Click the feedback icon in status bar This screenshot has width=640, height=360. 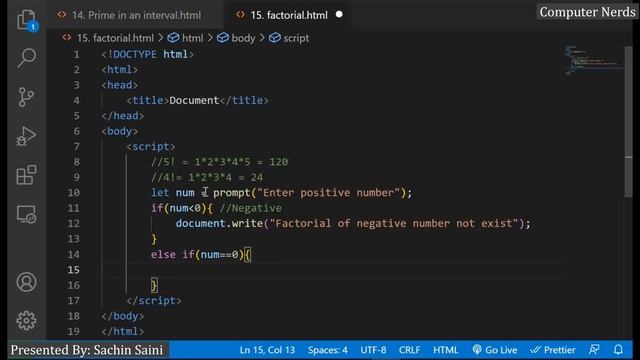pos(594,350)
